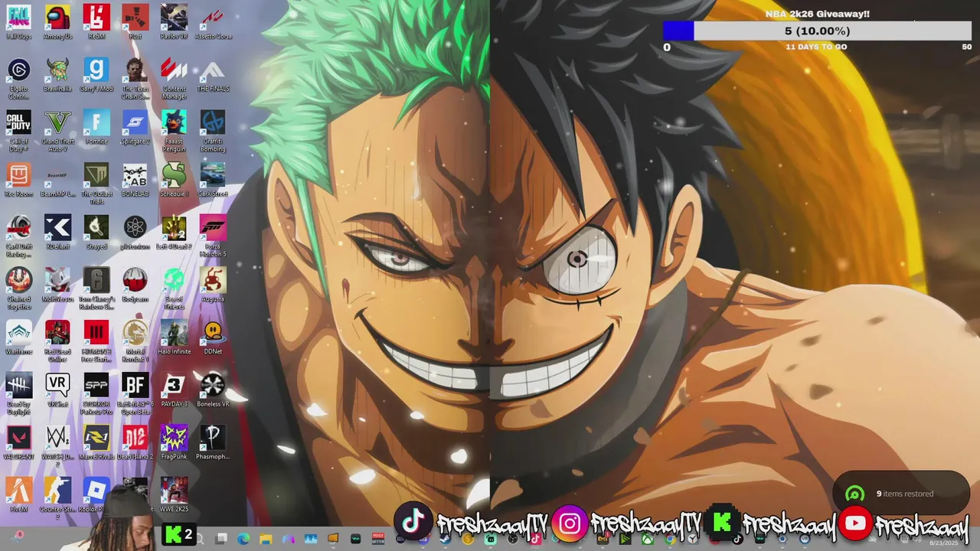
Task: Click the Assetto Corsa desktop icon
Action: [213, 21]
